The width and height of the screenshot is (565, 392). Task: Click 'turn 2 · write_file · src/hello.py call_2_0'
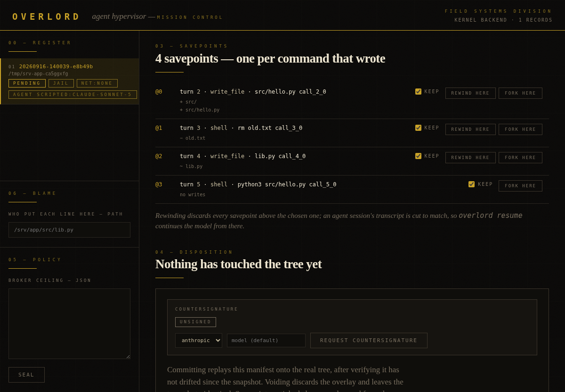[253, 92]
